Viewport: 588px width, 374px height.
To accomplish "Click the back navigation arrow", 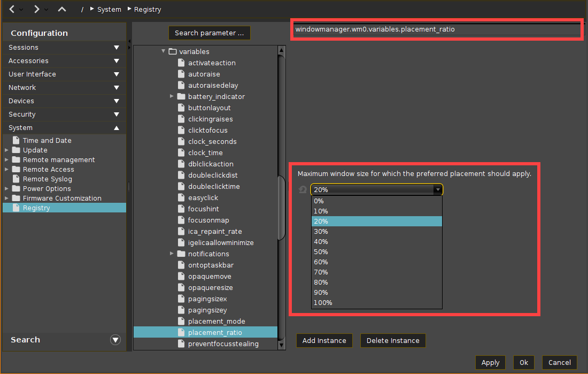I will pyautogui.click(x=12, y=9).
